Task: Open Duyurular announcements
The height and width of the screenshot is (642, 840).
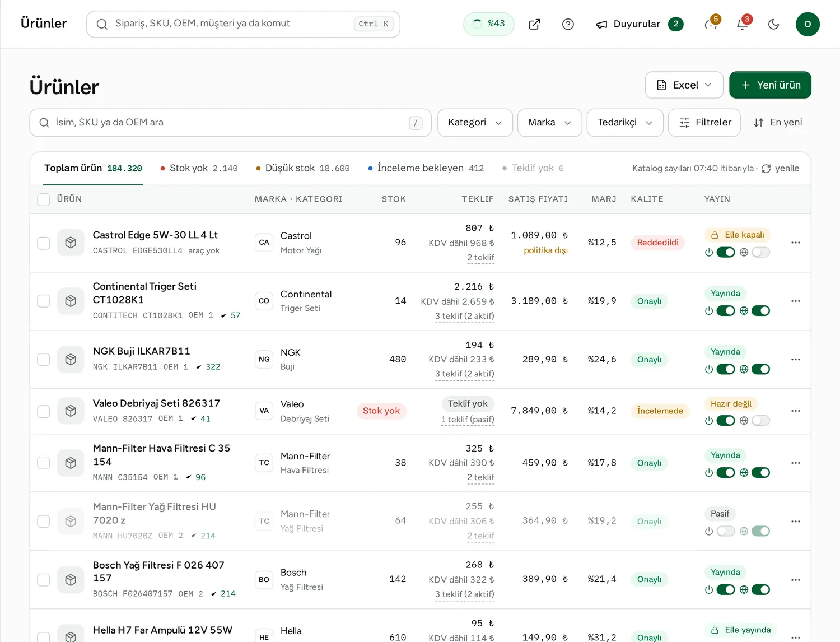Action: click(640, 24)
